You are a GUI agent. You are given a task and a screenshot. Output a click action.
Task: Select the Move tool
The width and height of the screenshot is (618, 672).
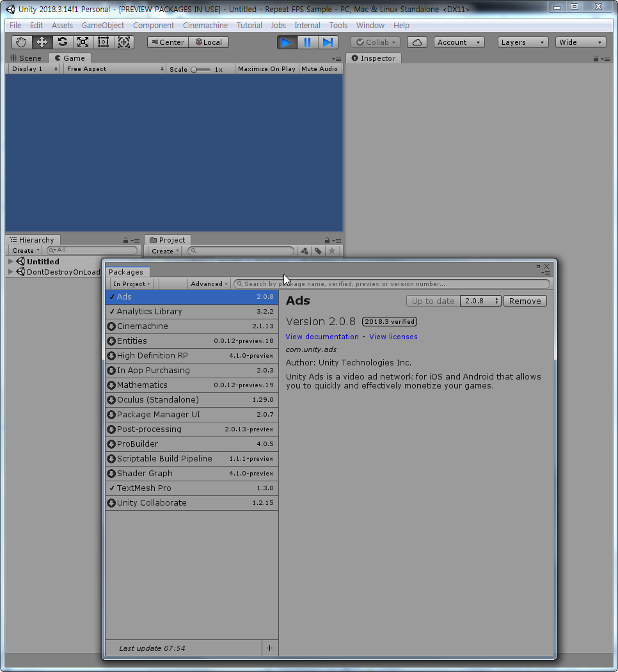pos(42,42)
